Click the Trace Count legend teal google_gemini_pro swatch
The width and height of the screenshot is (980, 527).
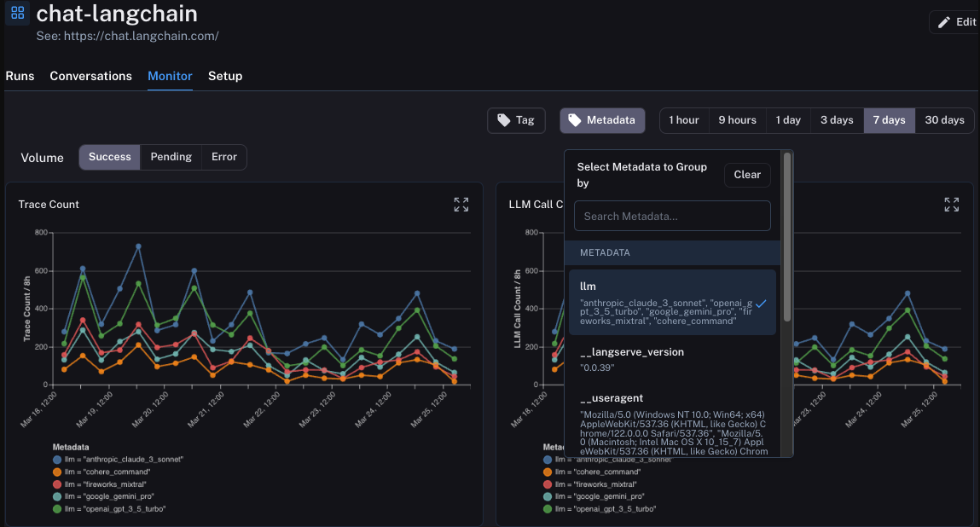(x=57, y=496)
